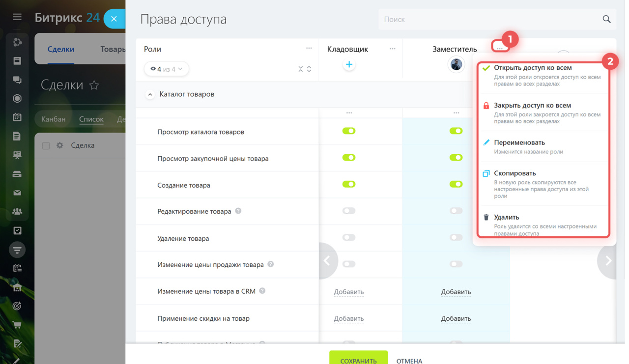This screenshot has width=629, height=364.
Task: Open the workgroups people sidebar icon
Action: pos(17,212)
